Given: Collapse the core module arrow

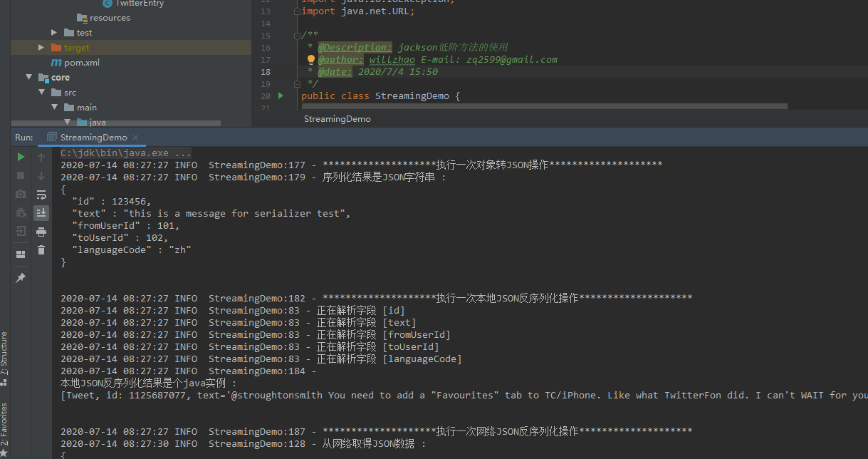Looking at the screenshot, I should (29, 78).
